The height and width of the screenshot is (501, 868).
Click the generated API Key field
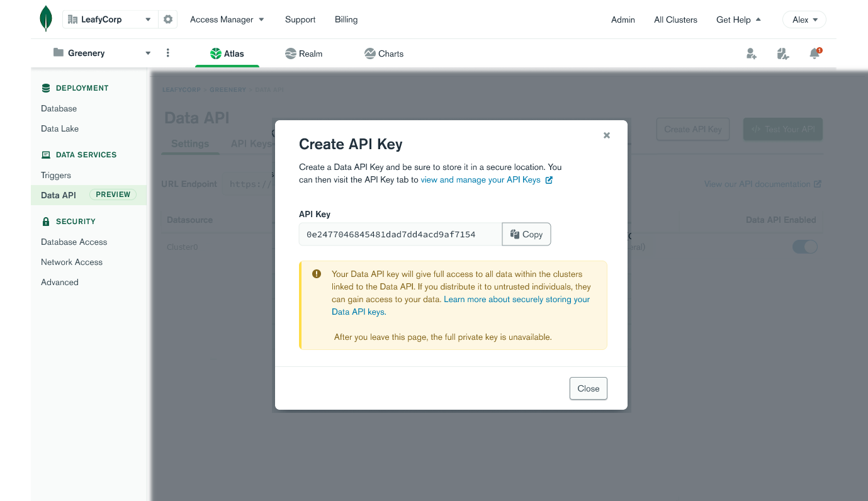(400, 234)
